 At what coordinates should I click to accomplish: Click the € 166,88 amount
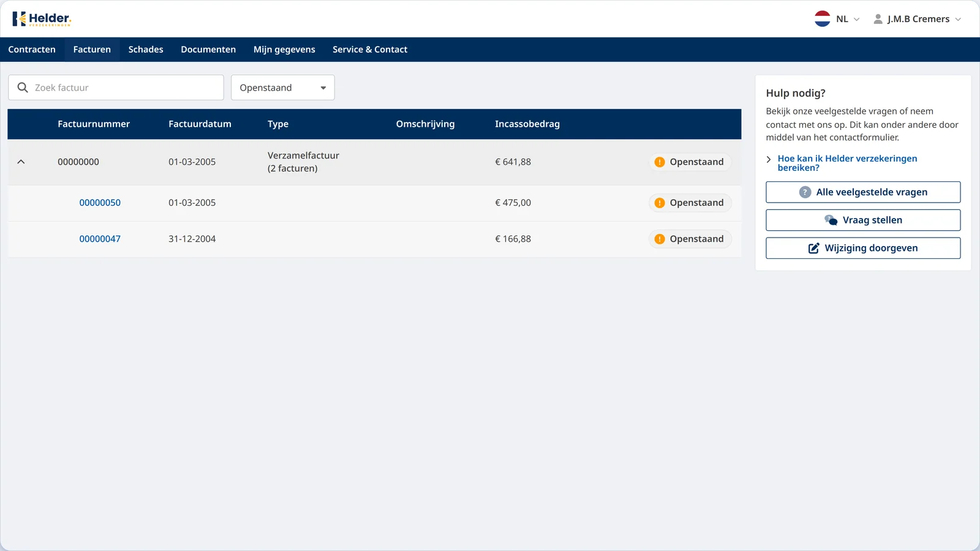[513, 239]
